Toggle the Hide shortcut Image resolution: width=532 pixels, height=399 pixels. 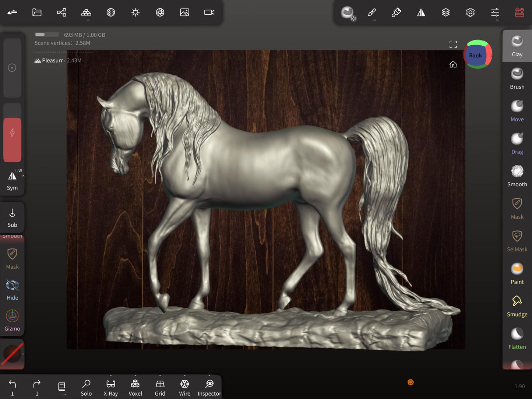(12, 290)
